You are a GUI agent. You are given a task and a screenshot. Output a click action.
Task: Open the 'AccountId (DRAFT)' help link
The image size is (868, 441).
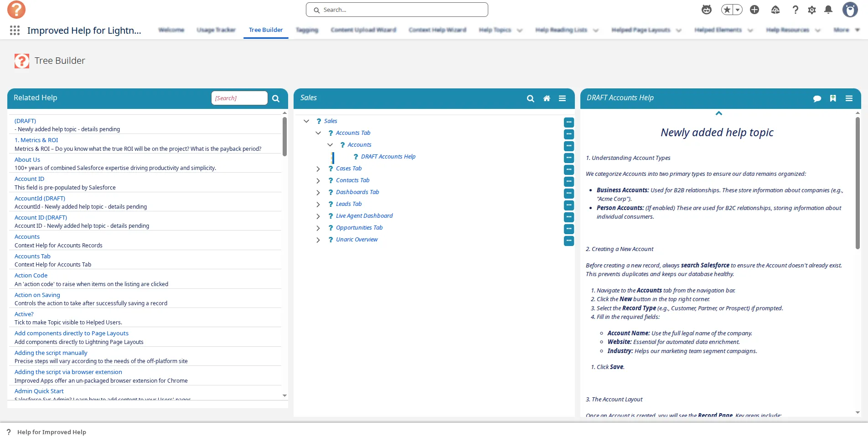(40, 199)
